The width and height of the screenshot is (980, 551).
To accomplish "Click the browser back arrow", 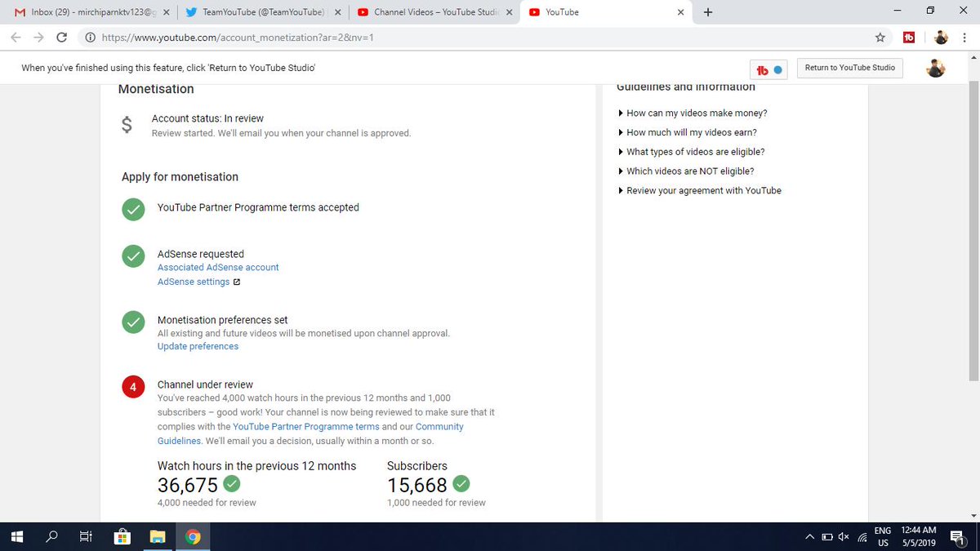I will (x=16, y=38).
